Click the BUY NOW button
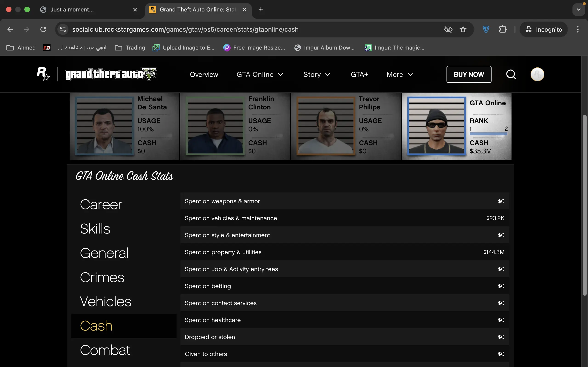This screenshot has height=367, width=588. (469, 74)
